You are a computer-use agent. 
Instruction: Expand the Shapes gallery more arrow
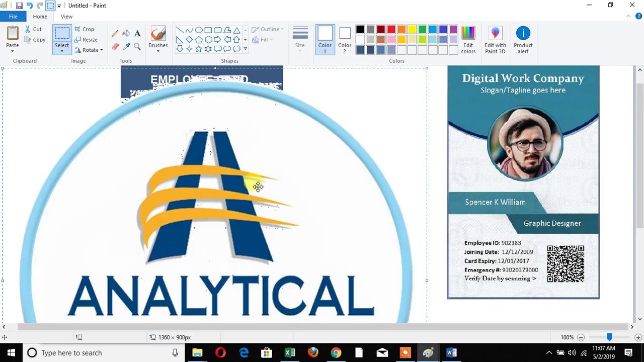click(245, 49)
